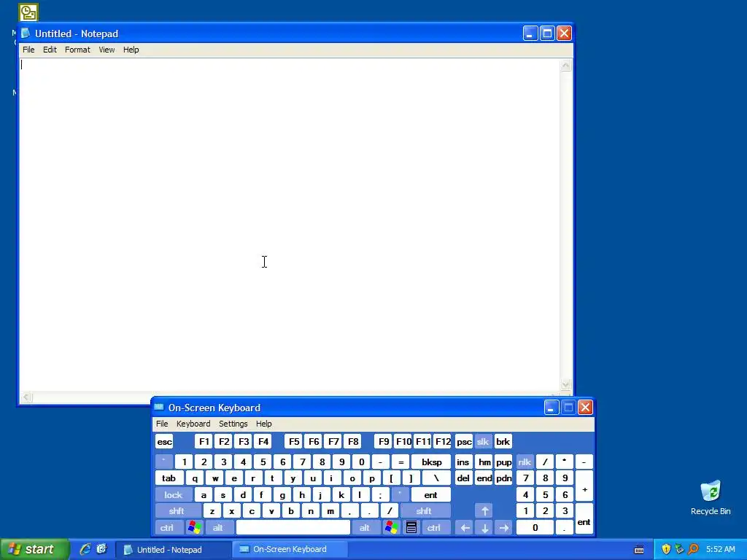Open the Recycle Bin desktop icon
The width and height of the screenshot is (747, 560).
pyautogui.click(x=711, y=498)
